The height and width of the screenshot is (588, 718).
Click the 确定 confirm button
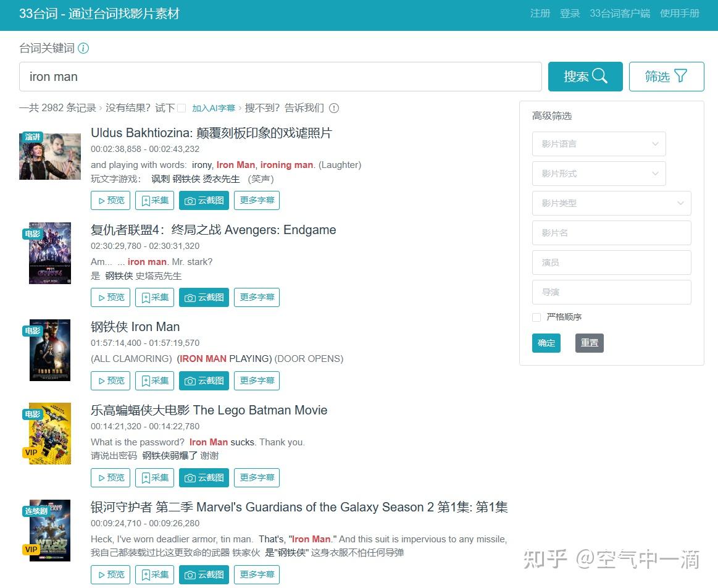coord(546,343)
